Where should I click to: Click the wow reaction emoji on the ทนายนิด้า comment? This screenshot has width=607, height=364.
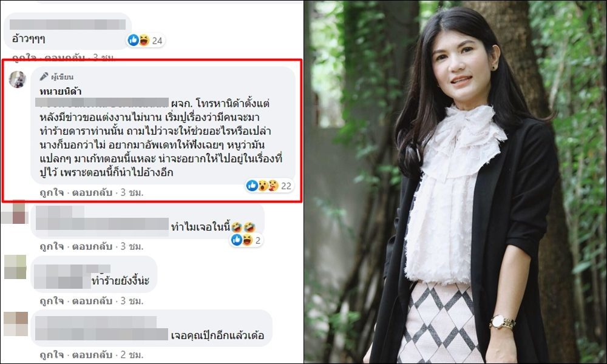263,186
